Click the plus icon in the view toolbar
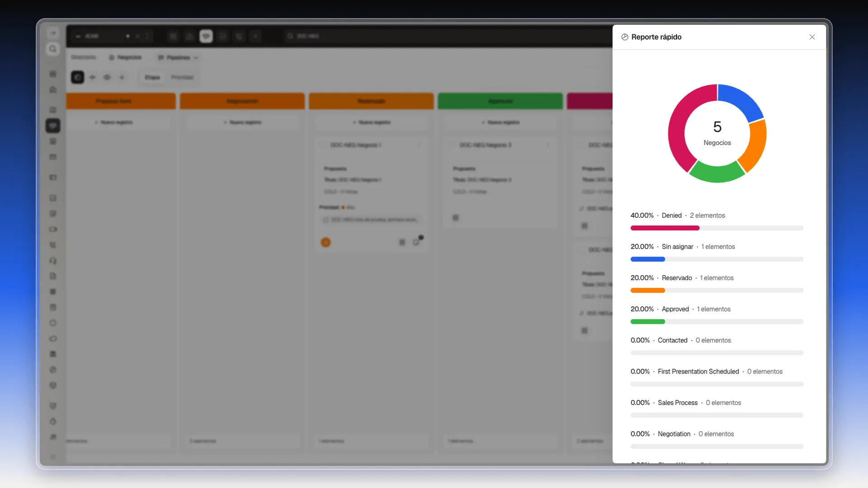 (x=122, y=77)
